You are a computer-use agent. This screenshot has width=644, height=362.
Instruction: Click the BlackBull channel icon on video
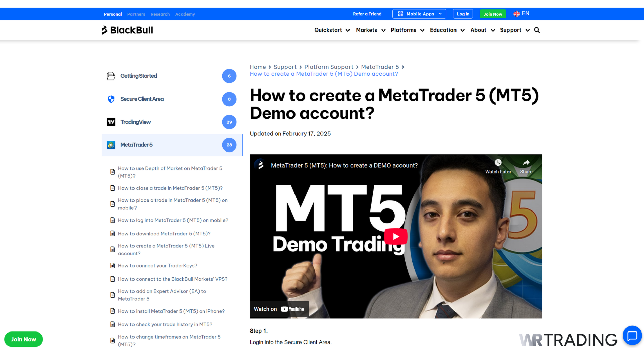coord(260,165)
